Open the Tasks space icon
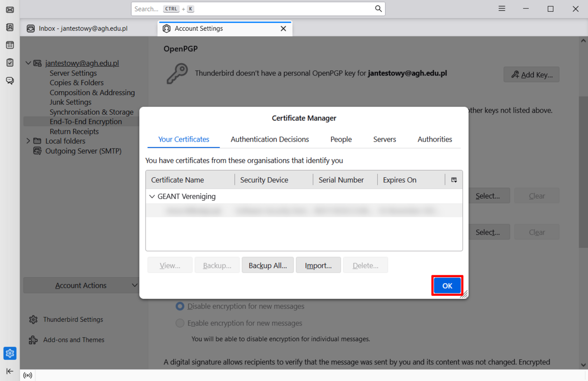The height and width of the screenshot is (381, 588). 10,63
